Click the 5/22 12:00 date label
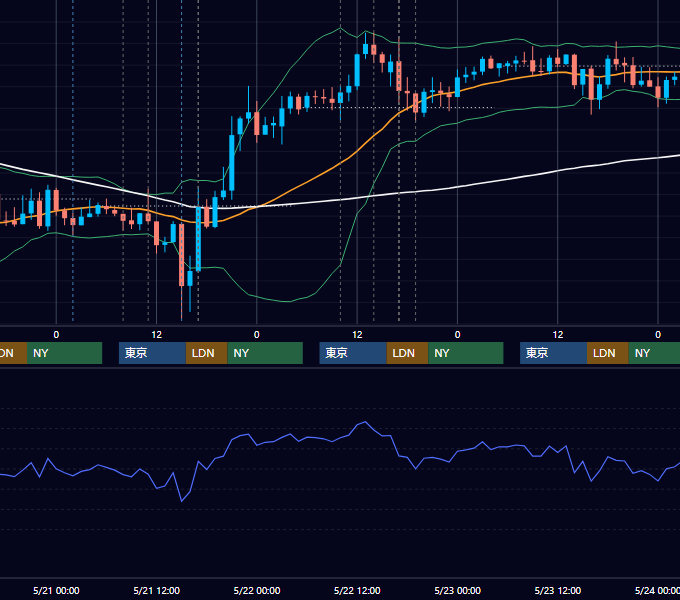This screenshot has height=600, width=680. (x=357, y=590)
